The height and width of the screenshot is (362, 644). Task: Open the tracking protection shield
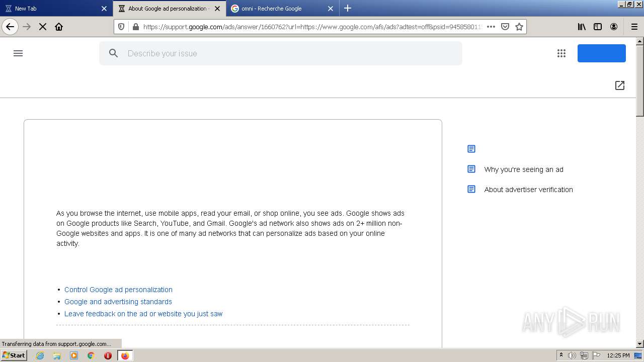point(121,27)
